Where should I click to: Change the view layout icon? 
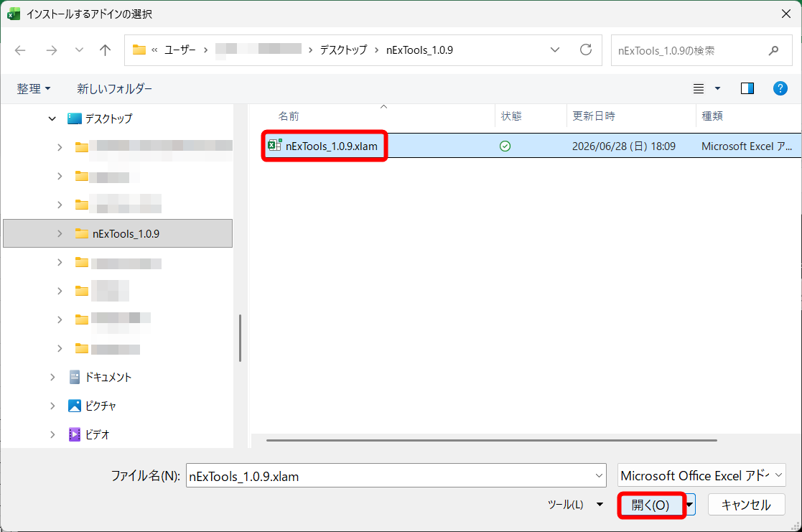point(698,88)
